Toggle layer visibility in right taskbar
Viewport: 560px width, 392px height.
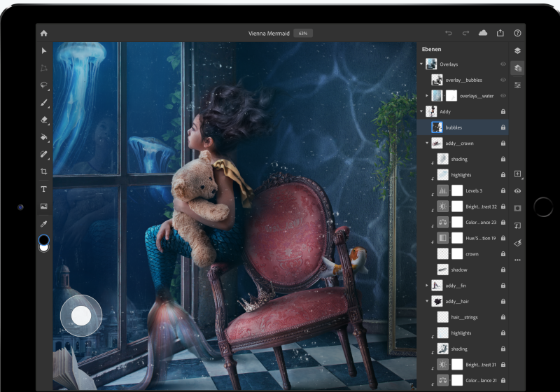[x=517, y=191]
